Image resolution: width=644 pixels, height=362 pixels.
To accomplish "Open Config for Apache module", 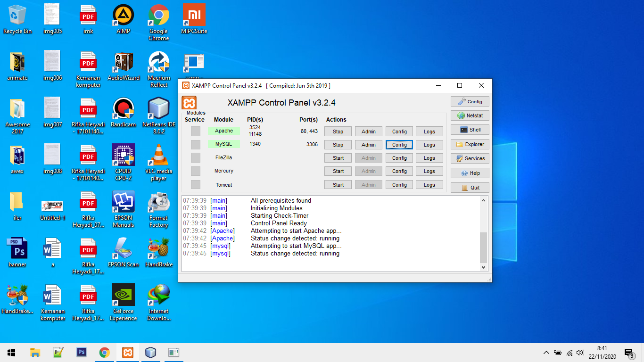I will click(x=399, y=132).
